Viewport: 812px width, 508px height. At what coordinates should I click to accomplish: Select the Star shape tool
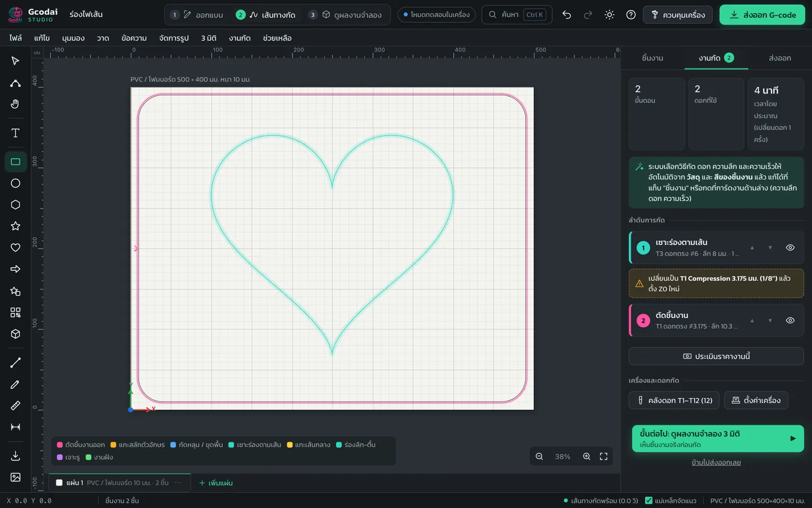click(x=15, y=226)
